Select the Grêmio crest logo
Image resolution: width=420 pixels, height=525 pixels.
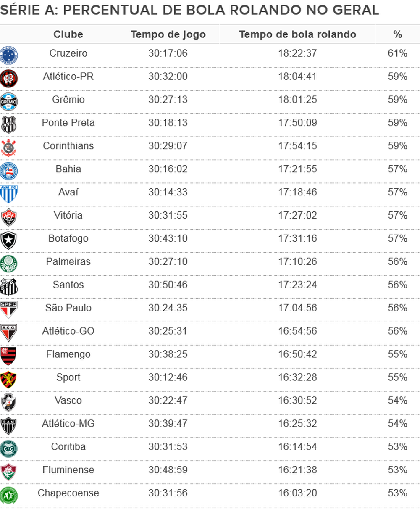[x=9, y=102]
